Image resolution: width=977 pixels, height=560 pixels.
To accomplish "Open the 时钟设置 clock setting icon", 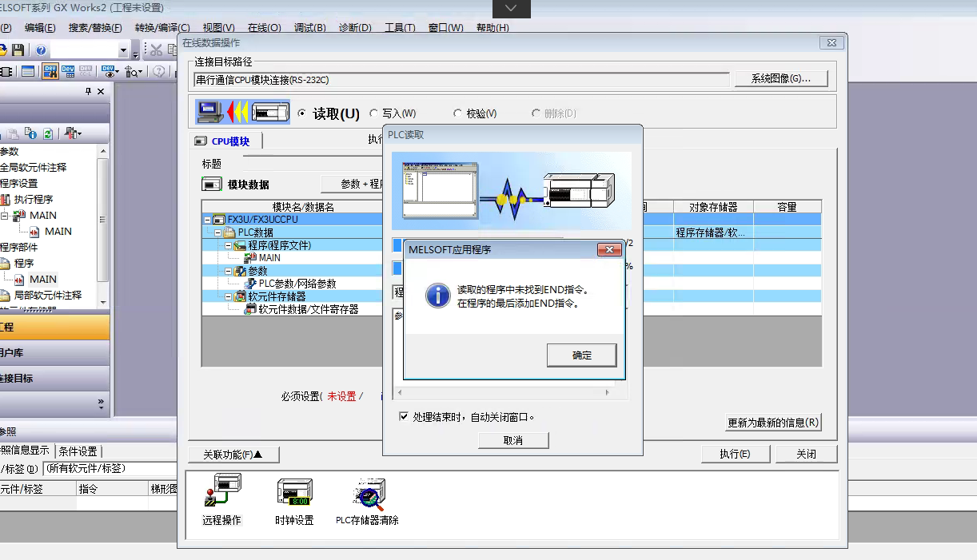I will click(x=294, y=494).
